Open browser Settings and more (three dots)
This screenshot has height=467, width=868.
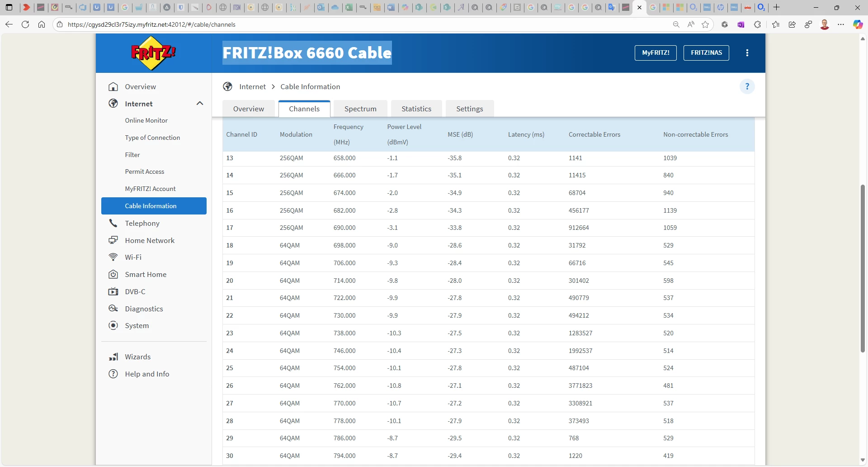click(x=841, y=24)
